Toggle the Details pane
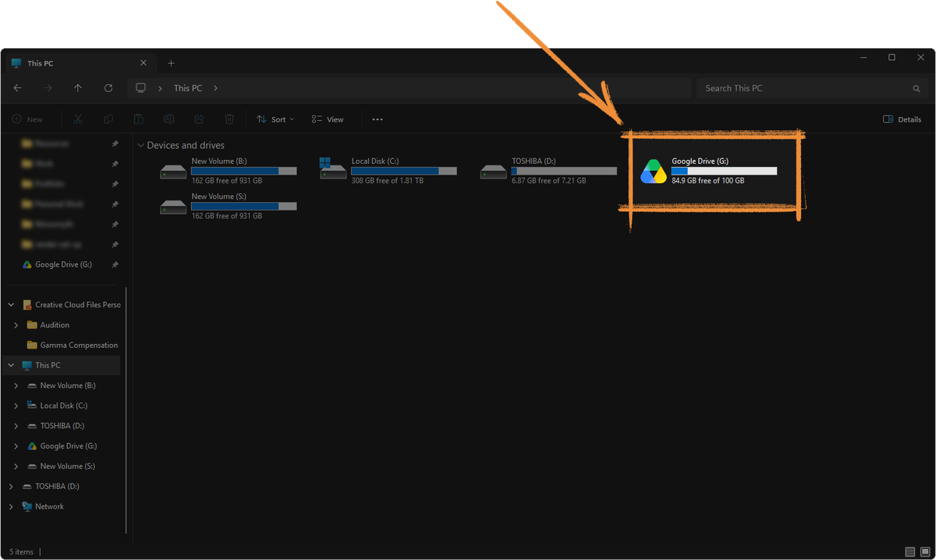The height and width of the screenshot is (560, 936). (902, 119)
